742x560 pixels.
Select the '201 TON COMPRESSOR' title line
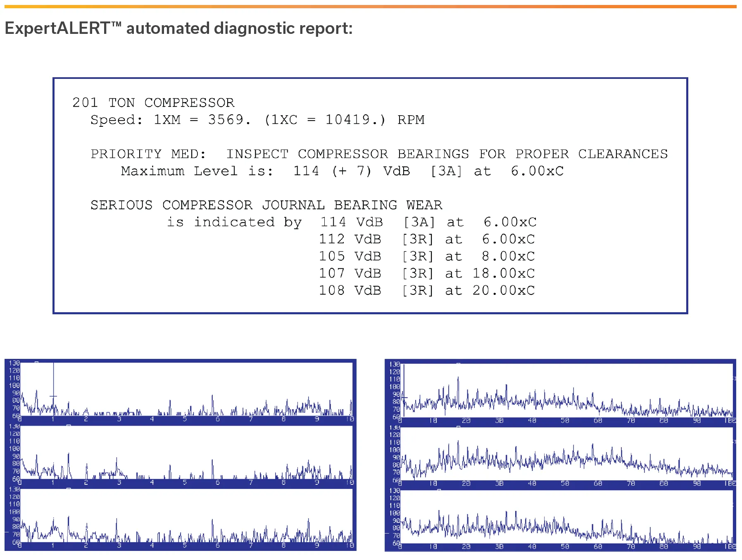click(x=153, y=102)
